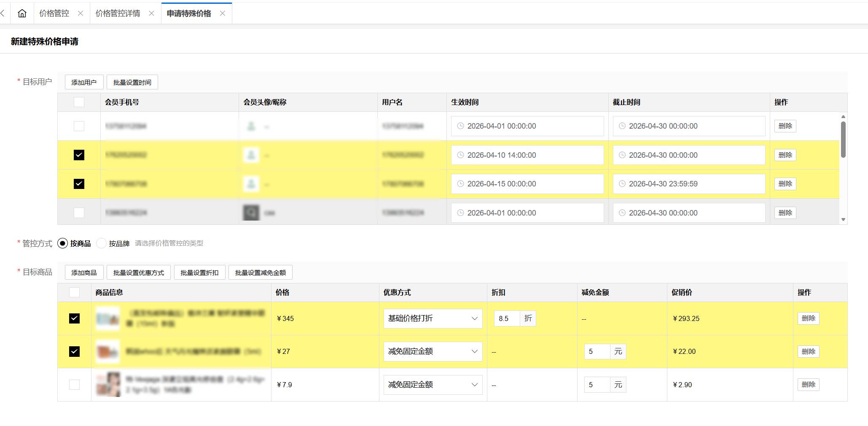This screenshot has width=868, height=426.
Task: Uncheck the user row starting 2026-04-10 14:00:00
Action: click(x=79, y=155)
